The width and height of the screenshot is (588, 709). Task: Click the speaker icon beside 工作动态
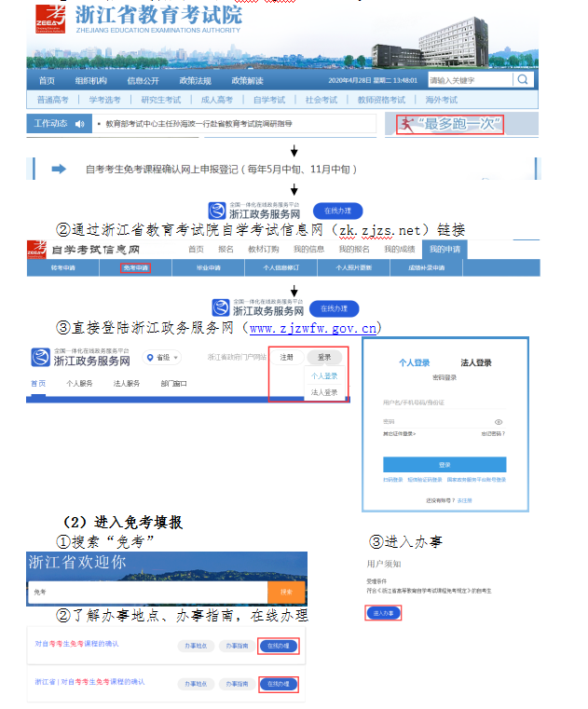(80, 123)
